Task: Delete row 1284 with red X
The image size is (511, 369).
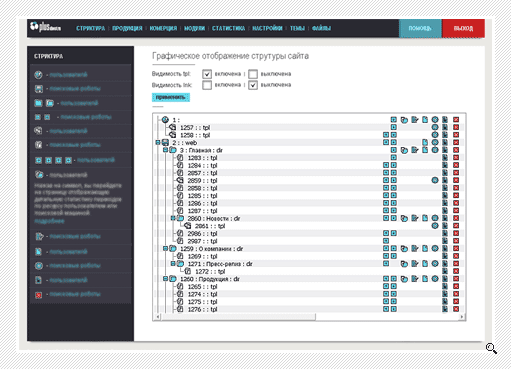Action: [456, 165]
